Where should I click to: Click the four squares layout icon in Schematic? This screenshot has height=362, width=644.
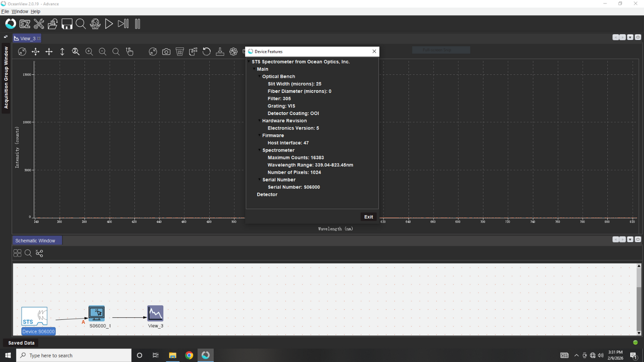17,253
